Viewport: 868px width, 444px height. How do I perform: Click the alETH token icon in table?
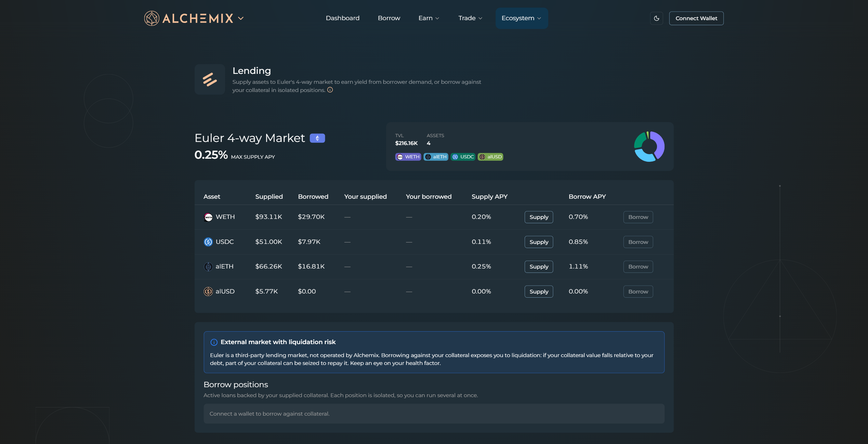pos(208,266)
